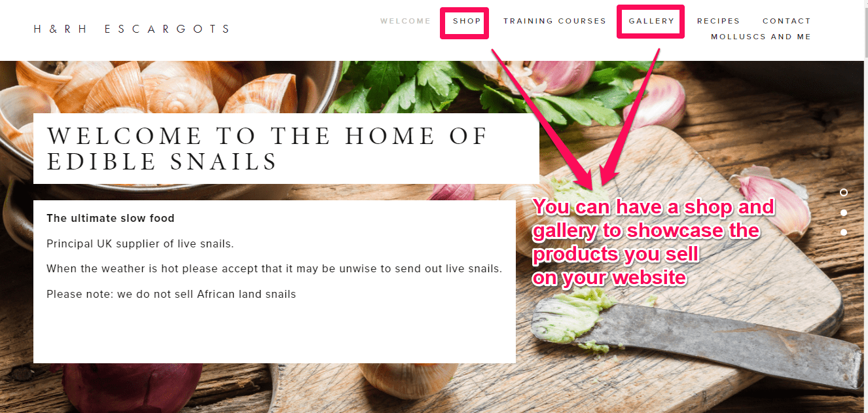
Task: Select the Welcome navigation item
Action: pyautogui.click(x=405, y=21)
